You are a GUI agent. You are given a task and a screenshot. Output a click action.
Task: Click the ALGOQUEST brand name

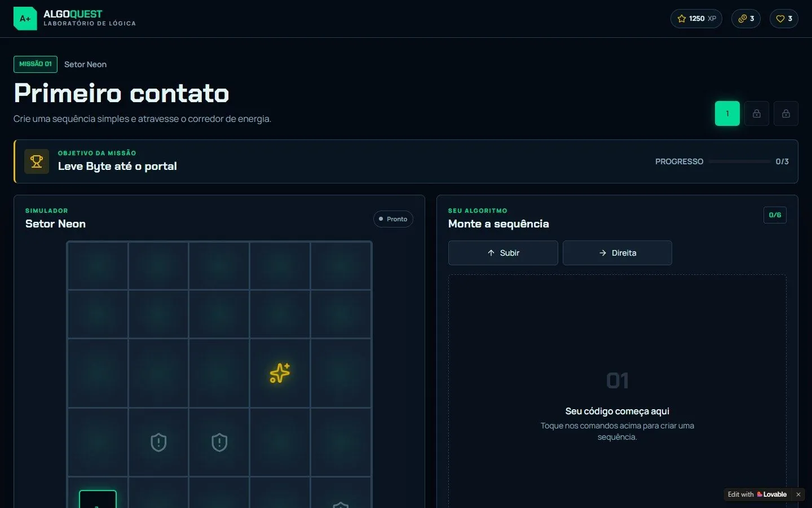click(73, 14)
